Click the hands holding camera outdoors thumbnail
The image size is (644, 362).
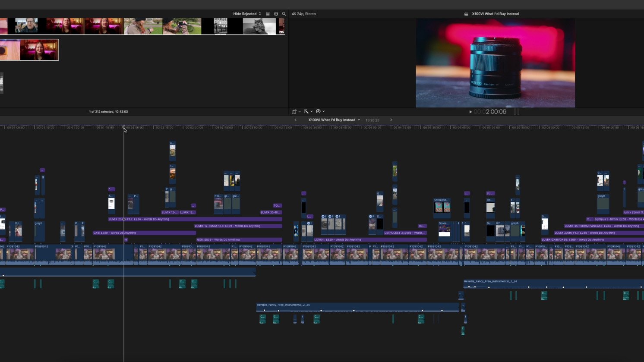tap(182, 26)
